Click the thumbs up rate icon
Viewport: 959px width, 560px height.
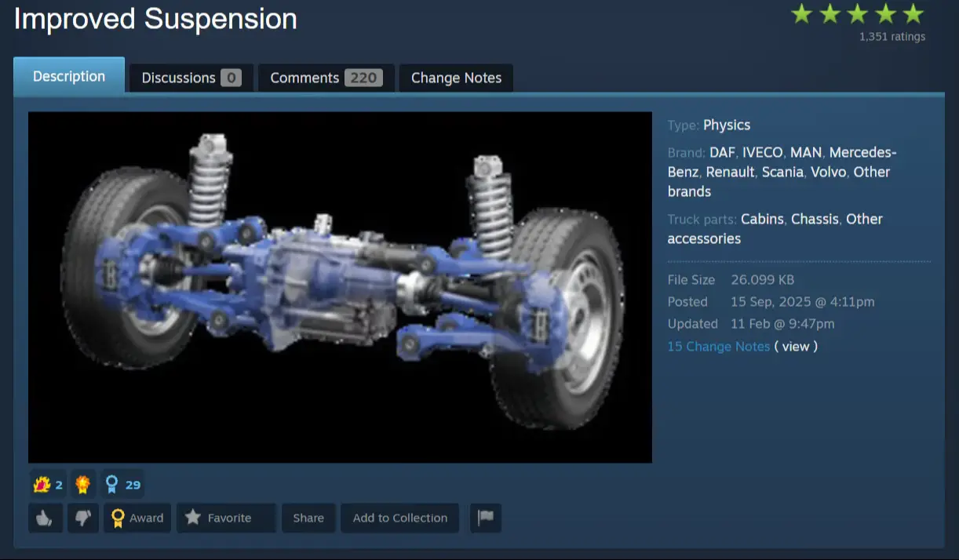pos(46,518)
